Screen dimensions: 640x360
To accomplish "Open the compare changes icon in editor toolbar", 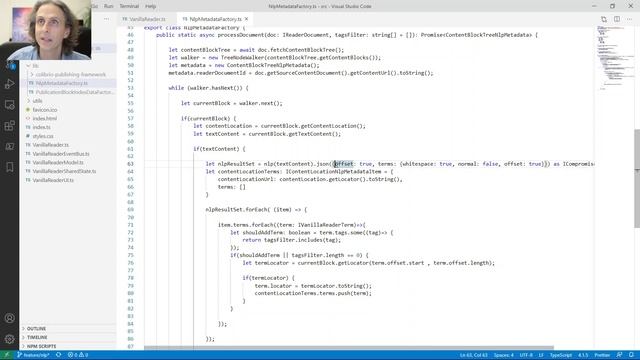I will coord(604,19).
